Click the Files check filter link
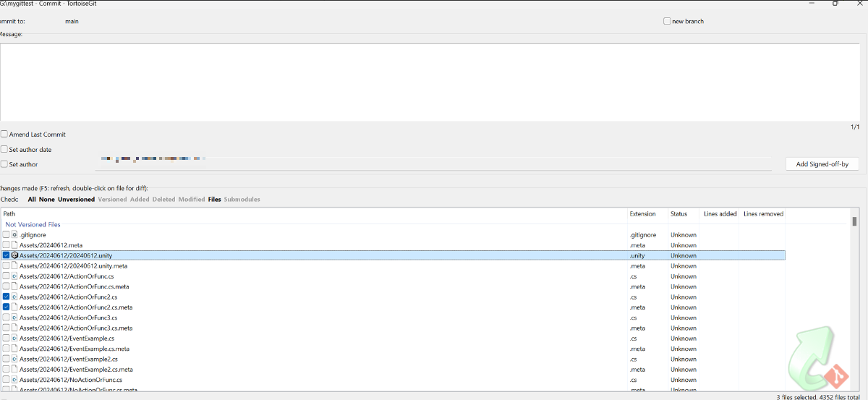The image size is (868, 400). pos(215,200)
